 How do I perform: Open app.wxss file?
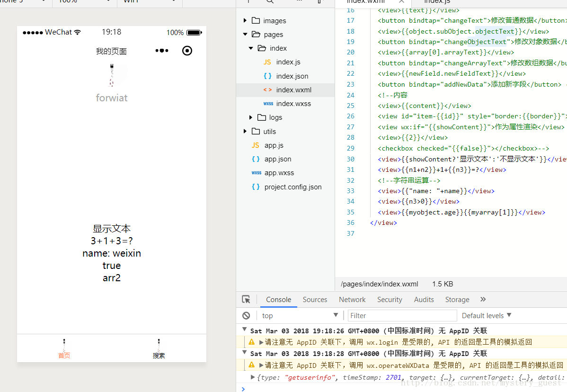click(x=279, y=173)
